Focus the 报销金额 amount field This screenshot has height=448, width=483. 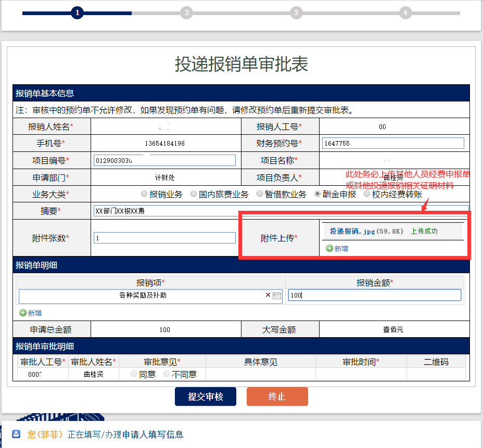374,296
